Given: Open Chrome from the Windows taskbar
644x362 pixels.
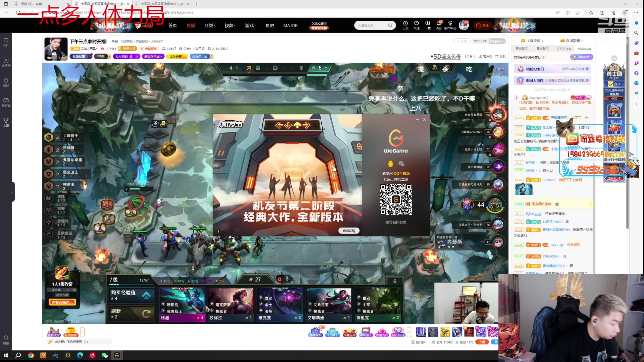Looking at the screenshot, I should [31, 355].
